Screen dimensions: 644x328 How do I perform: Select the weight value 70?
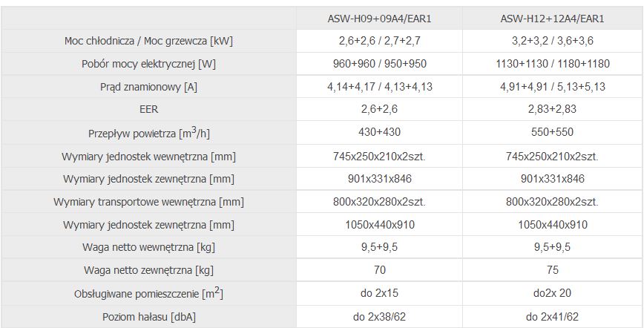click(x=380, y=270)
